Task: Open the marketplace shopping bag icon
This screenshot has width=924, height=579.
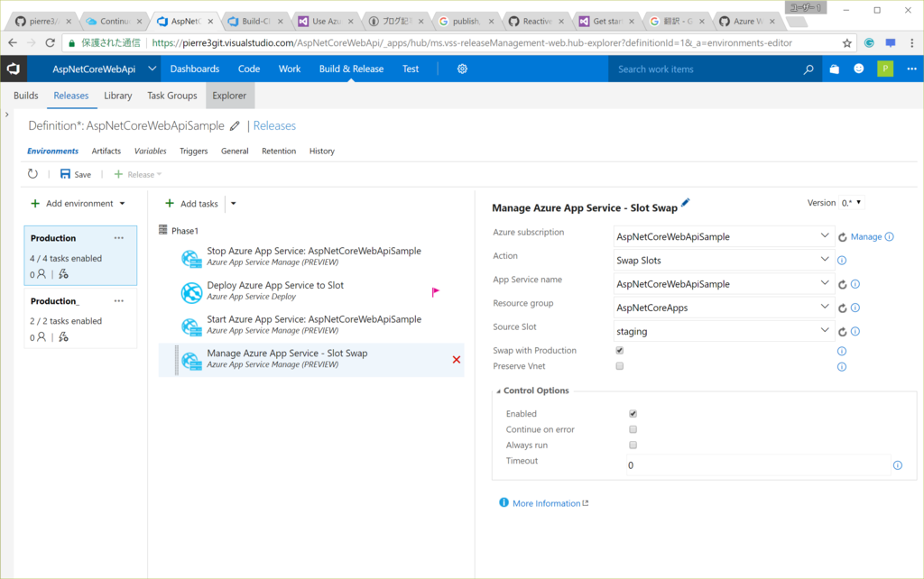Action: click(834, 69)
